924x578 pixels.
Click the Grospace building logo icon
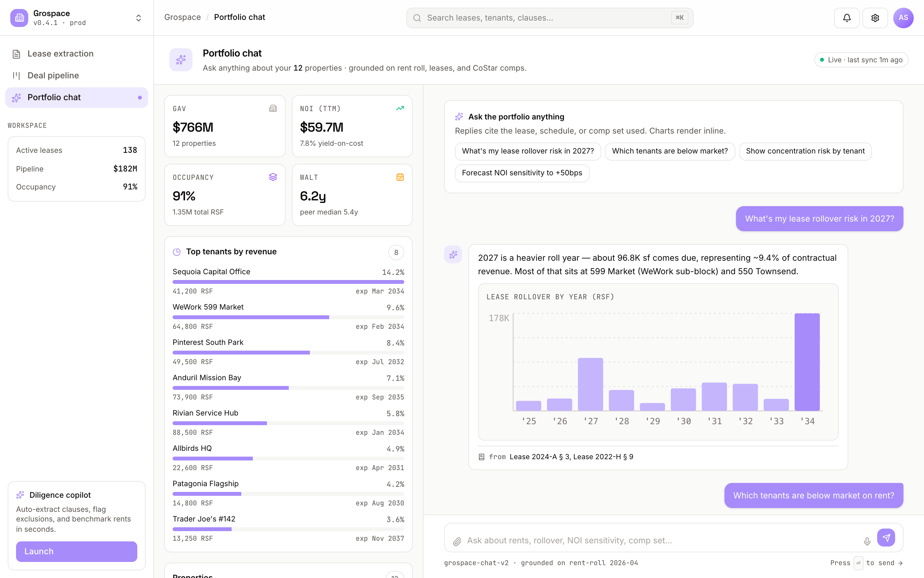tap(19, 18)
